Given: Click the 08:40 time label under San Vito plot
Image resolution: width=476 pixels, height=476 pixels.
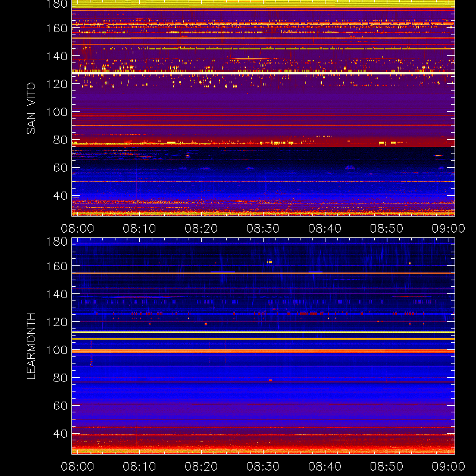Looking at the screenshot, I should pyautogui.click(x=325, y=228).
